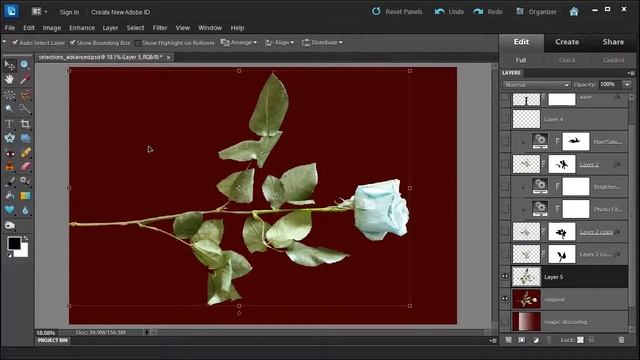The width and height of the screenshot is (640, 360).
Task: Open the Organizer
Action: (536, 12)
